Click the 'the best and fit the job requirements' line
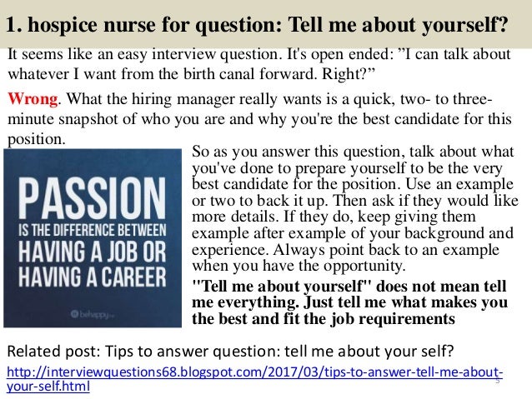532x399 pixels. [x=324, y=319]
